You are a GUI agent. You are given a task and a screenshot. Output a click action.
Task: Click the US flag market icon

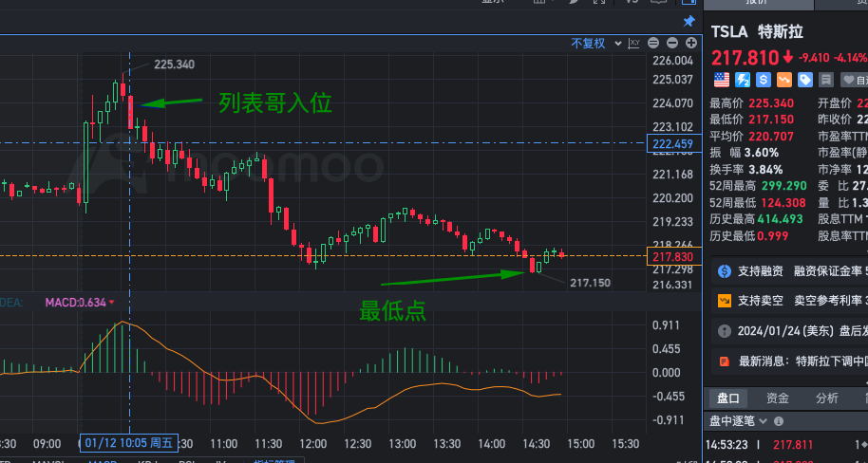[x=722, y=81]
